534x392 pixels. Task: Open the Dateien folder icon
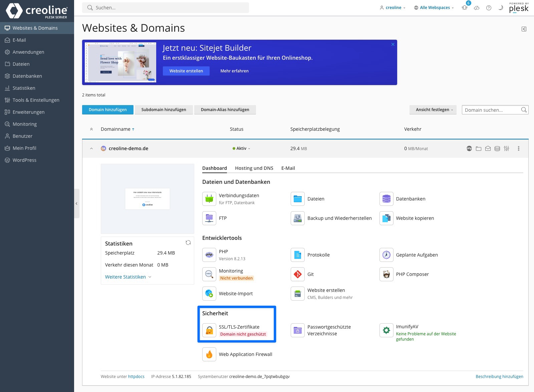pyautogui.click(x=298, y=199)
